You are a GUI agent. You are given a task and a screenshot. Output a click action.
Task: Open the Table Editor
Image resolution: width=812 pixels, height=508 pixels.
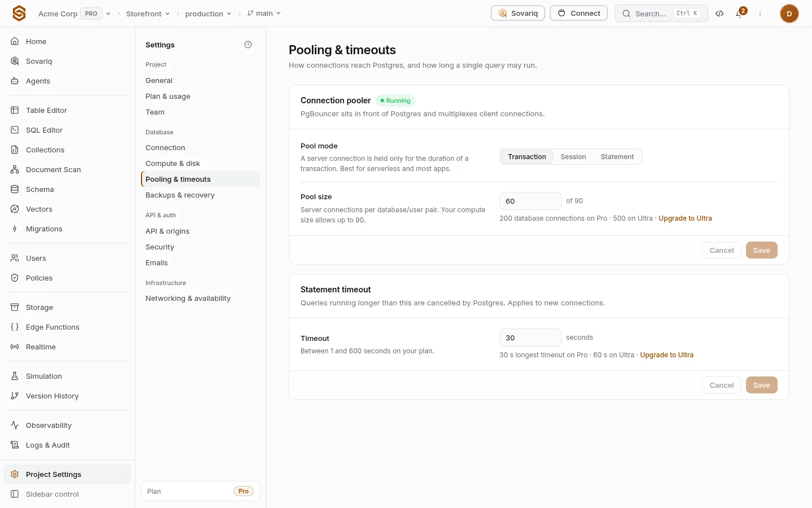(x=68, y=110)
